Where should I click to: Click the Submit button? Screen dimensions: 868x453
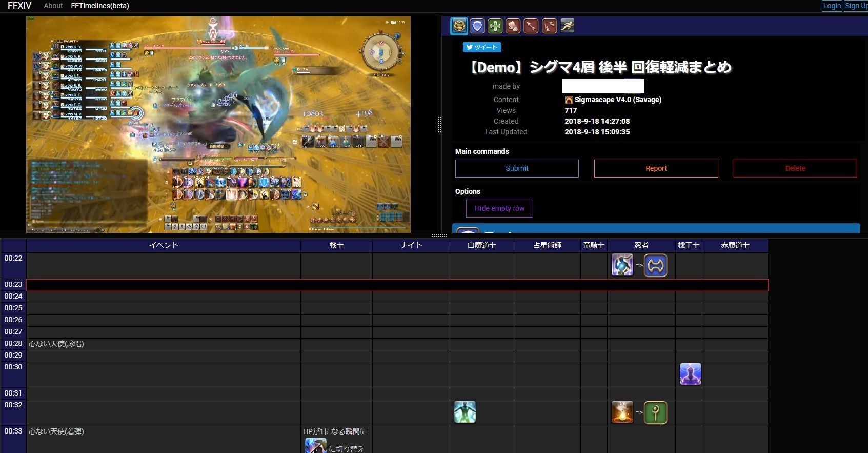coord(517,168)
